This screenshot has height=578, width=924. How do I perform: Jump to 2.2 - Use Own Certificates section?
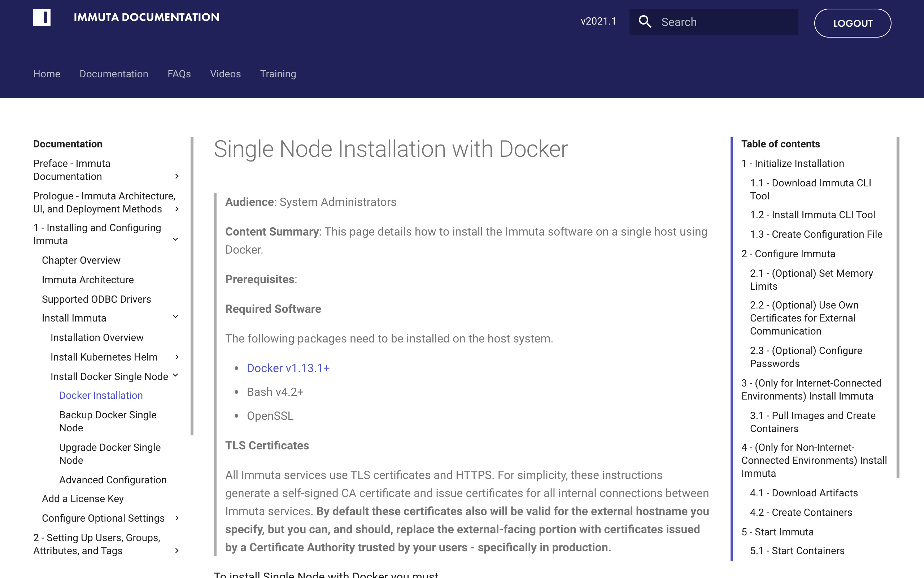click(x=804, y=318)
